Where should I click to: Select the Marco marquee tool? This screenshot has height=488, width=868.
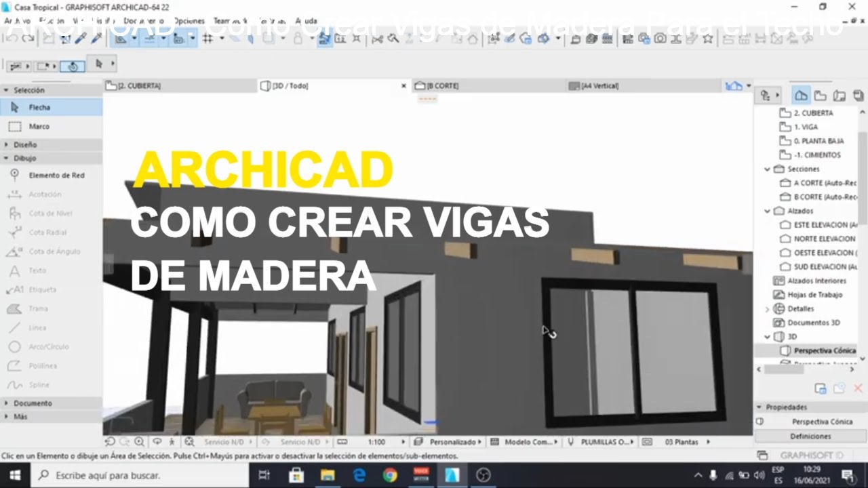click(51, 126)
